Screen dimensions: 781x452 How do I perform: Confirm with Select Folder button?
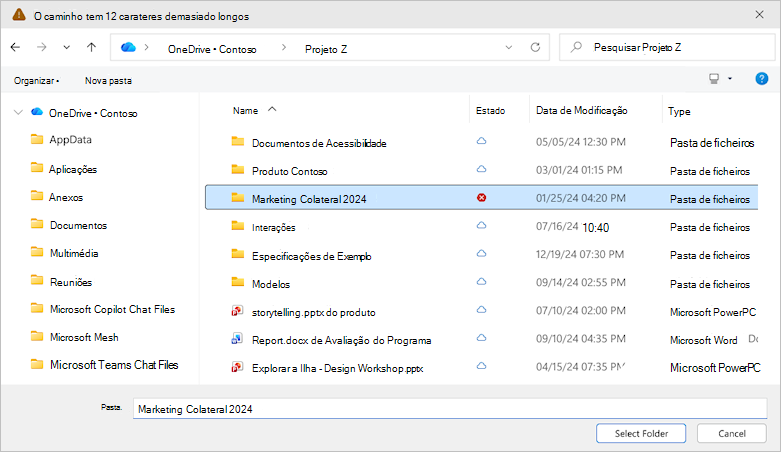pos(641,434)
